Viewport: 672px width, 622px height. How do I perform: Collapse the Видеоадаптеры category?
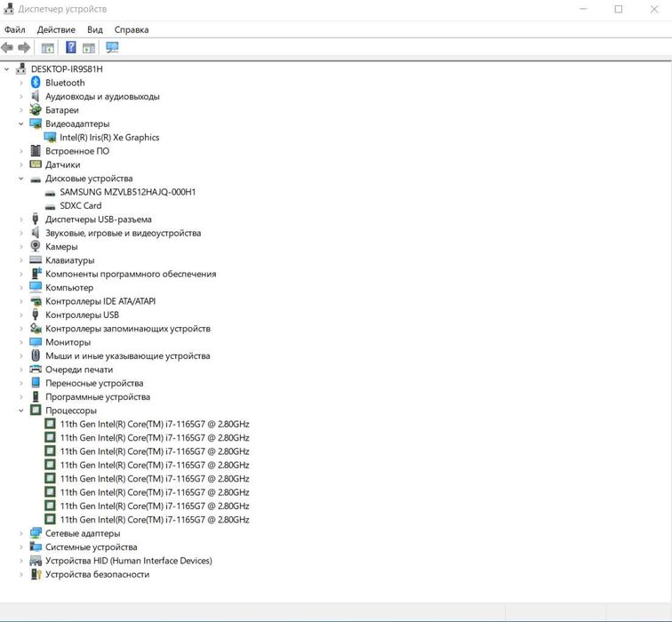coord(21,124)
